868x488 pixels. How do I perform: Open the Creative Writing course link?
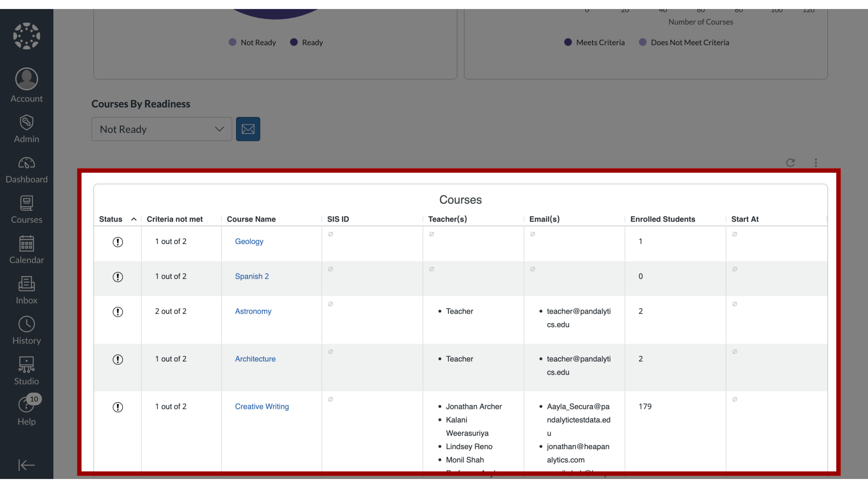pyautogui.click(x=262, y=406)
